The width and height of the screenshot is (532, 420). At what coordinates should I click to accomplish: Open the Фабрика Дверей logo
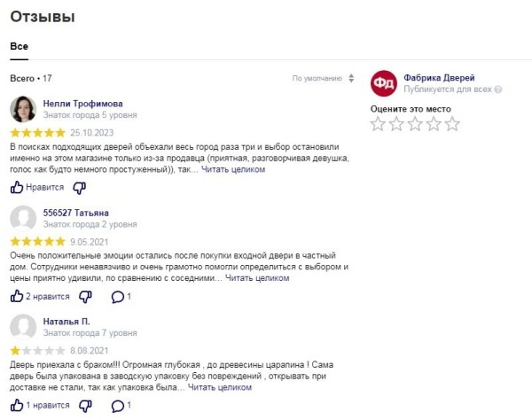[384, 83]
